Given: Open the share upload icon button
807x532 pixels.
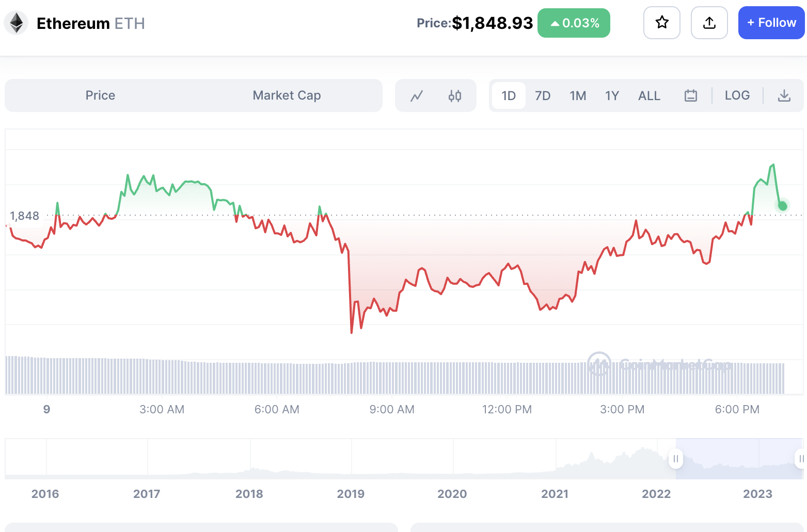Looking at the screenshot, I should (x=709, y=23).
